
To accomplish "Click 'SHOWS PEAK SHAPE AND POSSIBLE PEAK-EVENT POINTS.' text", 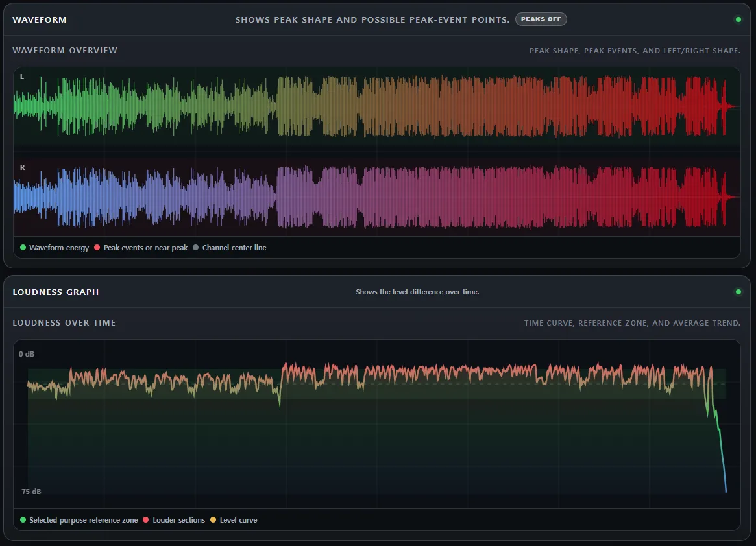I will 372,19.
